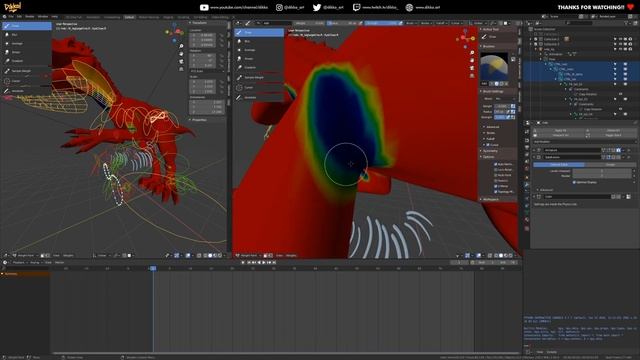Select the Smear tool in the right viewport
This screenshot has width=640, height=360.
(259, 59)
